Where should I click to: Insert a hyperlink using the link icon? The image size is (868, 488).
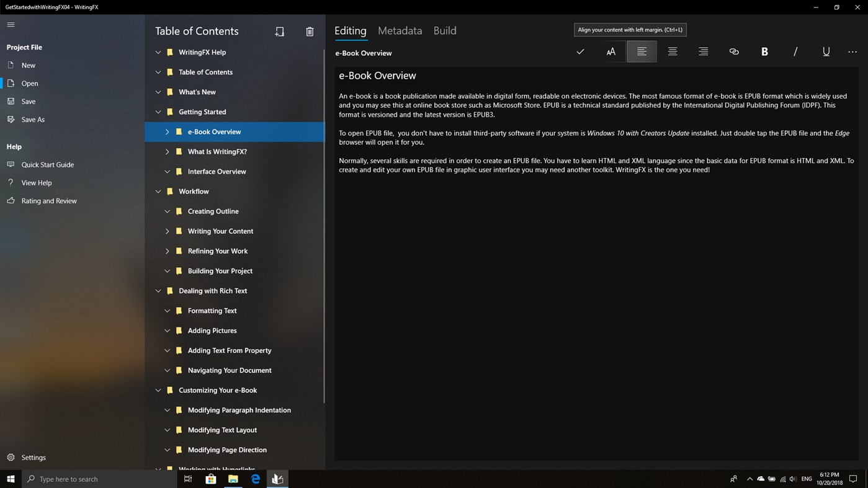(733, 51)
